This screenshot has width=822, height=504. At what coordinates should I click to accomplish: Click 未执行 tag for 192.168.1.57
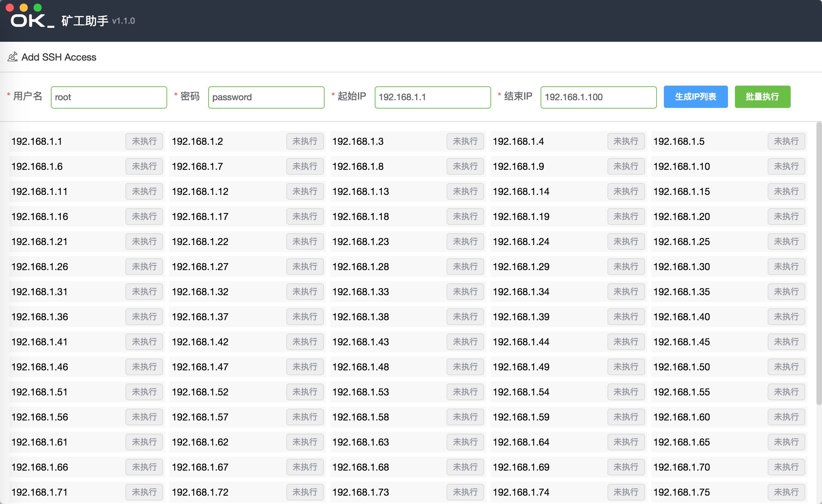(305, 417)
